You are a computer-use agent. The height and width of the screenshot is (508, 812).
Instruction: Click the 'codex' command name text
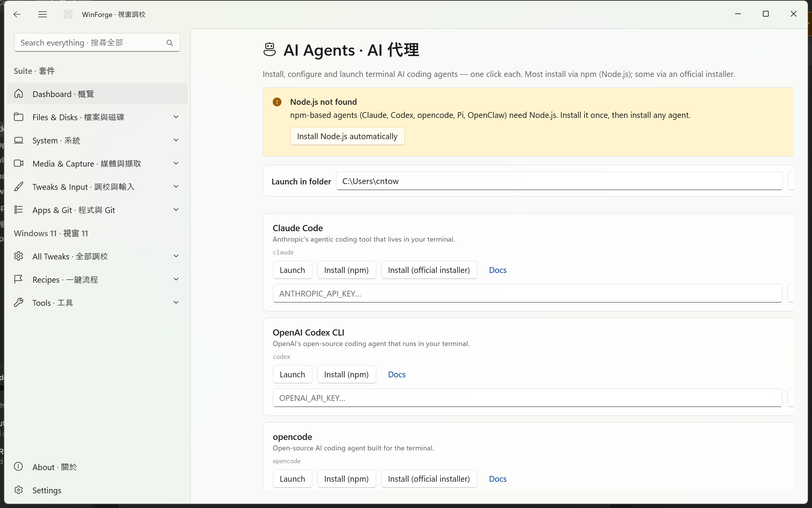(282, 357)
